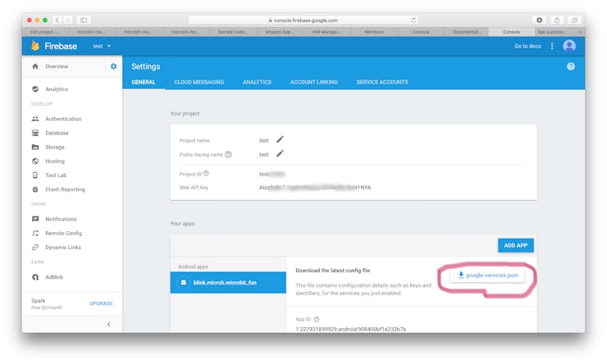Open Test Lab in the sidebar
Viewport: 607px width, 364px height.
click(56, 175)
